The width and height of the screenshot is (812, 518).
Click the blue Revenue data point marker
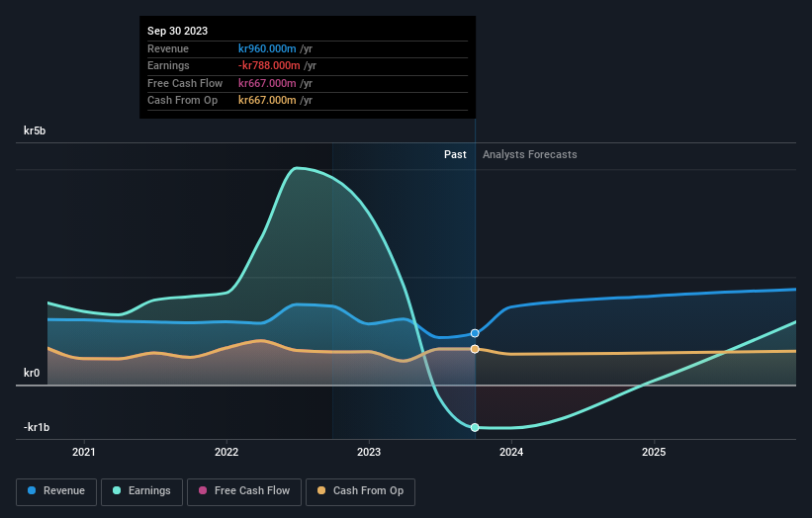[475, 333]
